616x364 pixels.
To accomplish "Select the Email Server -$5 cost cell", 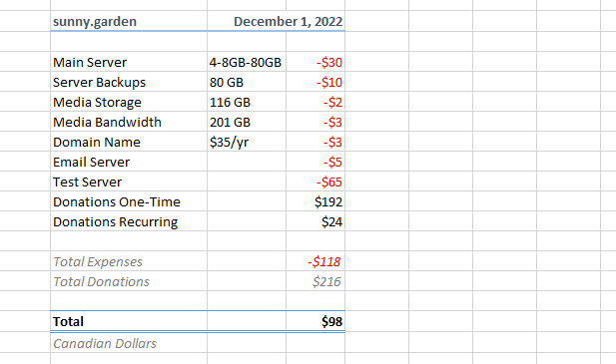I will pos(315,162).
